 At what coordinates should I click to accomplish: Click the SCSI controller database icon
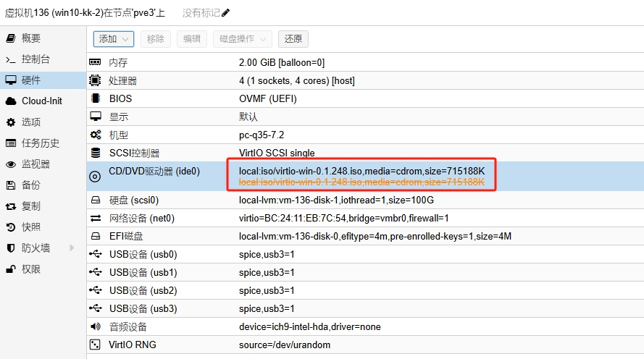tap(95, 153)
